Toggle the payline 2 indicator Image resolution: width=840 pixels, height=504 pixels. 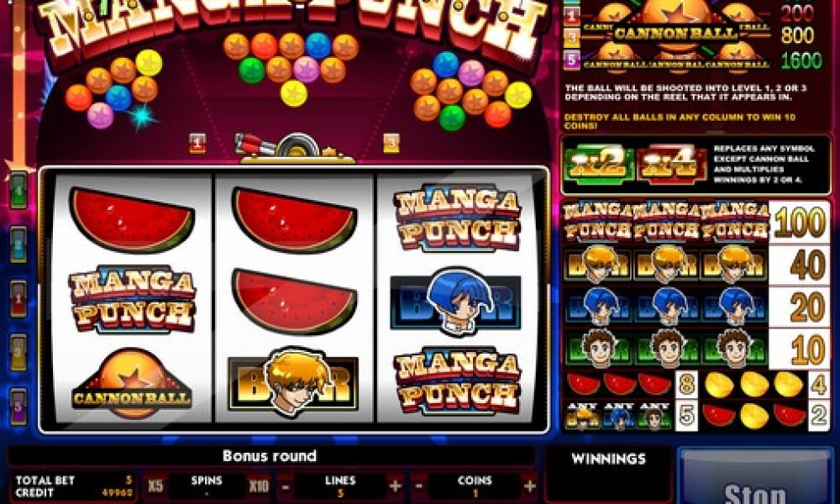(x=18, y=244)
